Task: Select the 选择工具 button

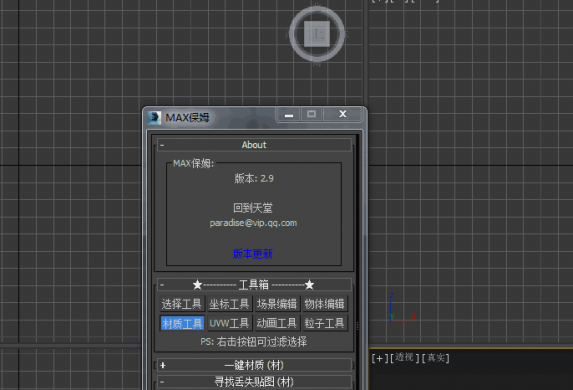Action: (182, 304)
